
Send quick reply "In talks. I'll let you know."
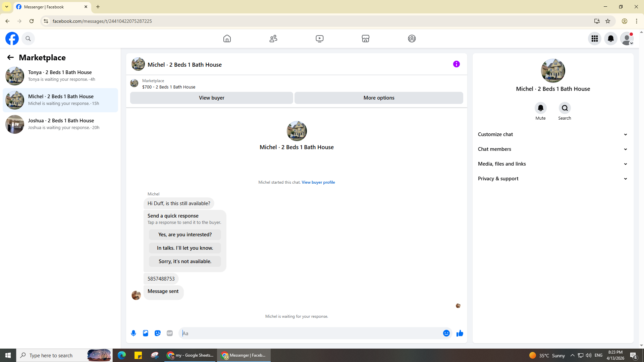185,248
